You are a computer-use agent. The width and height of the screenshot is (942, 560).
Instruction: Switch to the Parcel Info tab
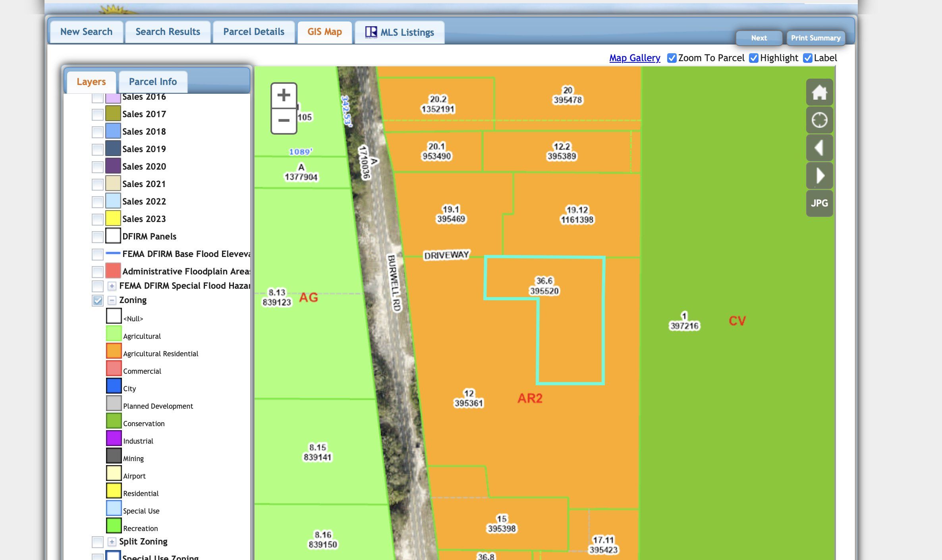point(152,82)
